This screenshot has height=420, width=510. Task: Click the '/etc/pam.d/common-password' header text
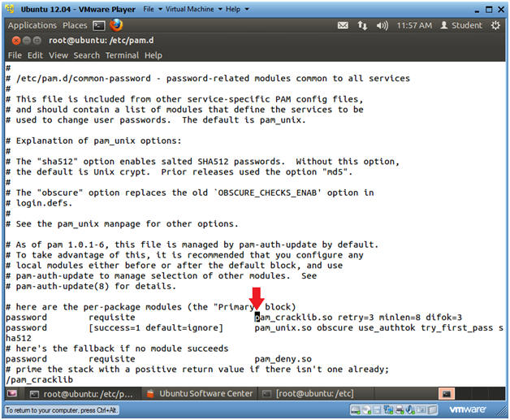click(x=84, y=79)
